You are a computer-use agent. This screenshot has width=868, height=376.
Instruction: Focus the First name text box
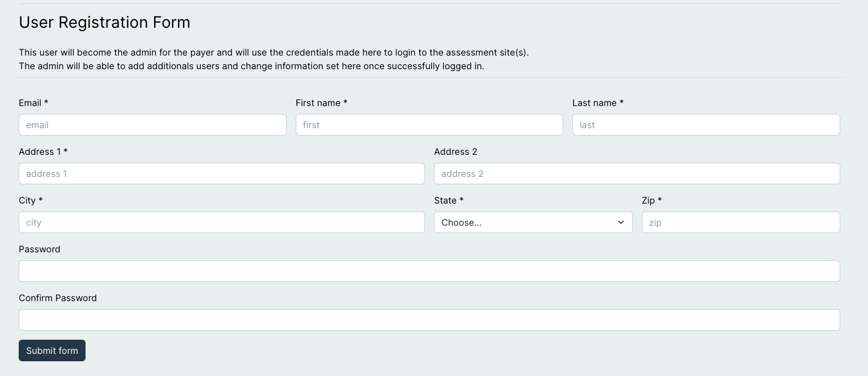pyautogui.click(x=429, y=125)
